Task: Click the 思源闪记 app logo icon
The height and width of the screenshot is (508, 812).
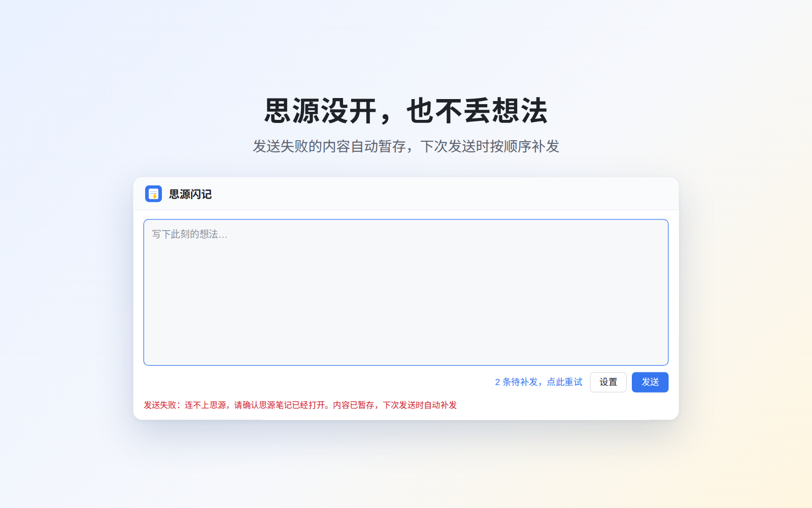Action: pyautogui.click(x=153, y=194)
